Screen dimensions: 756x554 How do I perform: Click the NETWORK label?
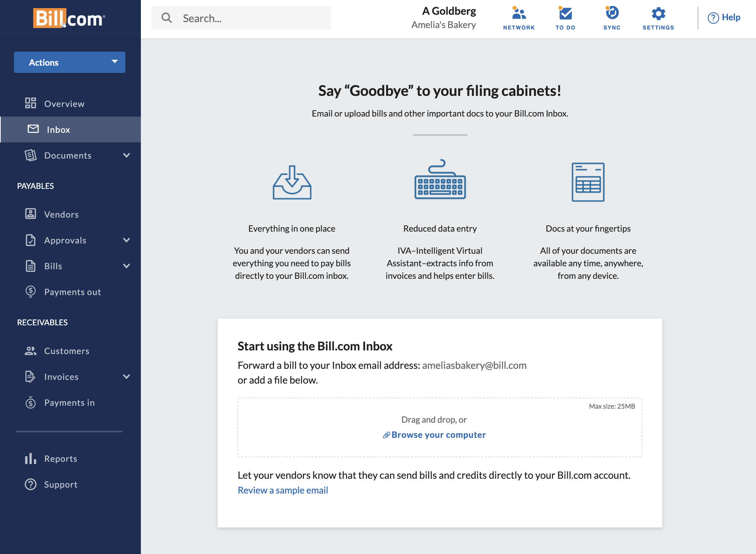519,28
